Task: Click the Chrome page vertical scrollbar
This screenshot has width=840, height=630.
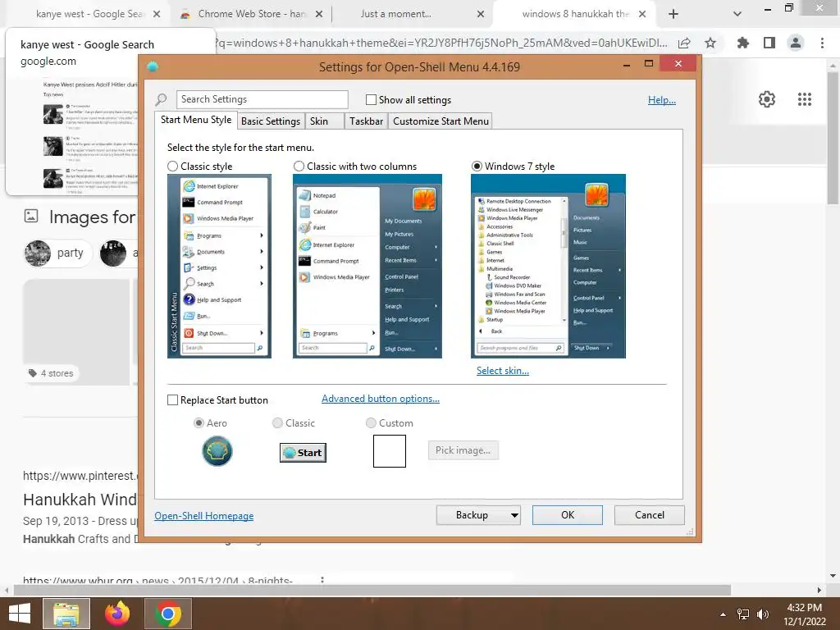Action: pos(833,137)
